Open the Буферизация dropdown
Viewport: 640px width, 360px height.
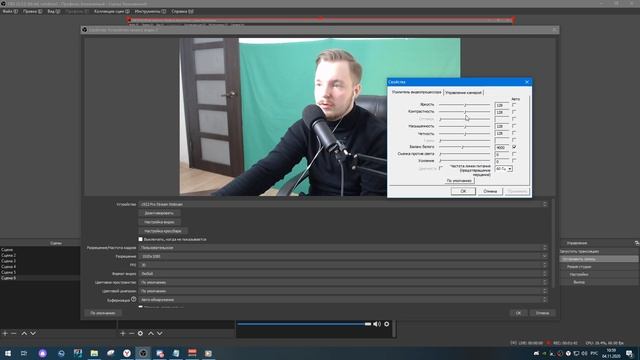[x=343, y=300]
